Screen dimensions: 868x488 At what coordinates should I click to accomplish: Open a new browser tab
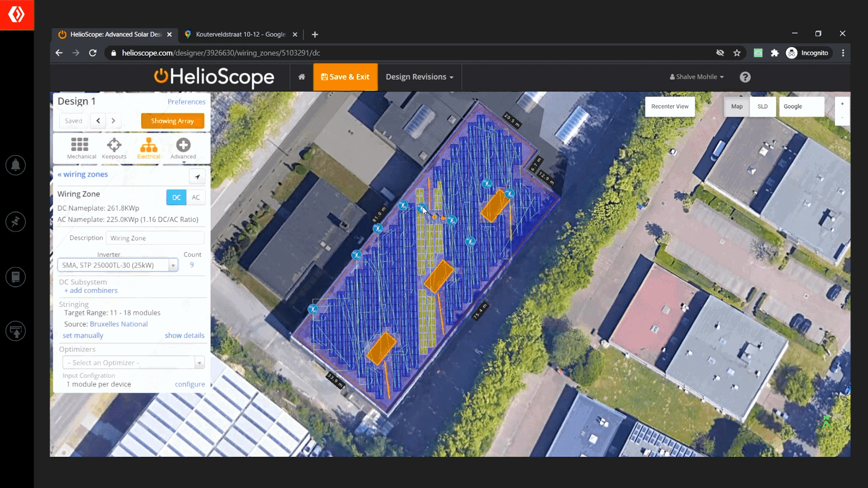tap(315, 34)
